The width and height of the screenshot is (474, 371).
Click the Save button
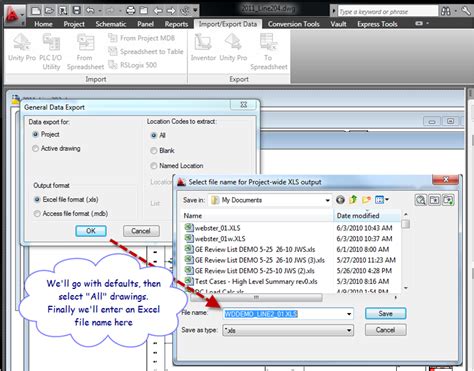coord(385,313)
